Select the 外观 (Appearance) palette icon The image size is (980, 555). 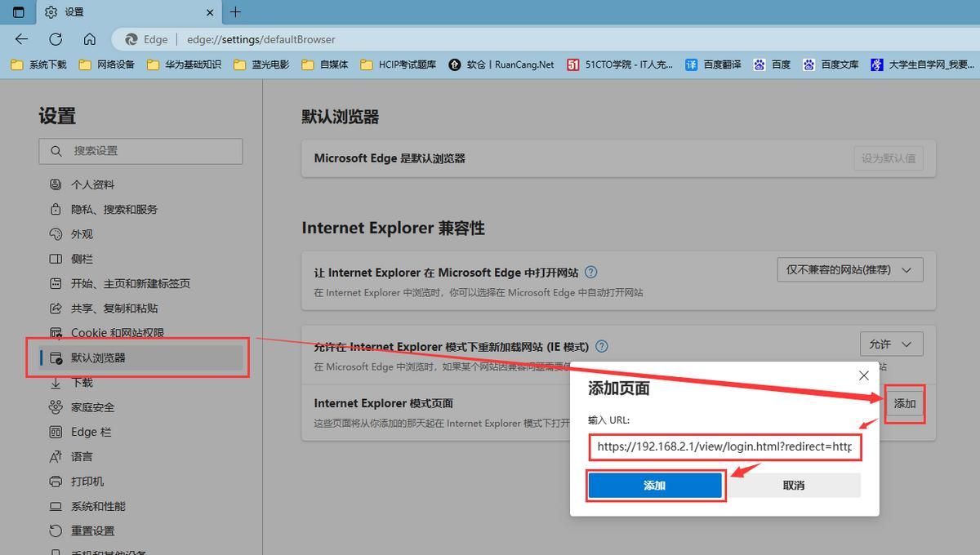[55, 233]
